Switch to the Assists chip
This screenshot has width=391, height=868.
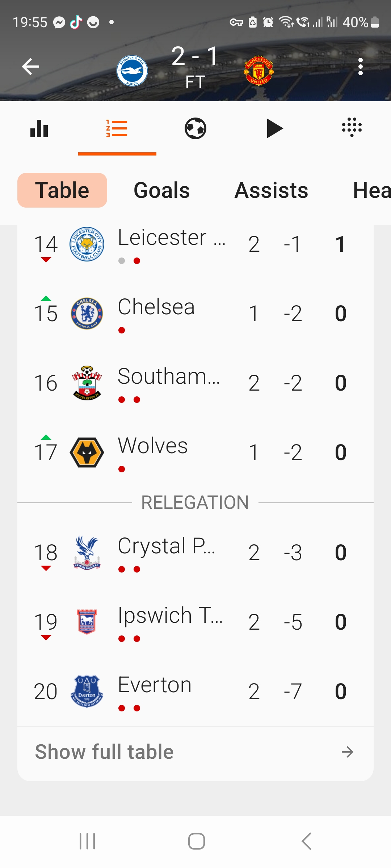[271, 190]
